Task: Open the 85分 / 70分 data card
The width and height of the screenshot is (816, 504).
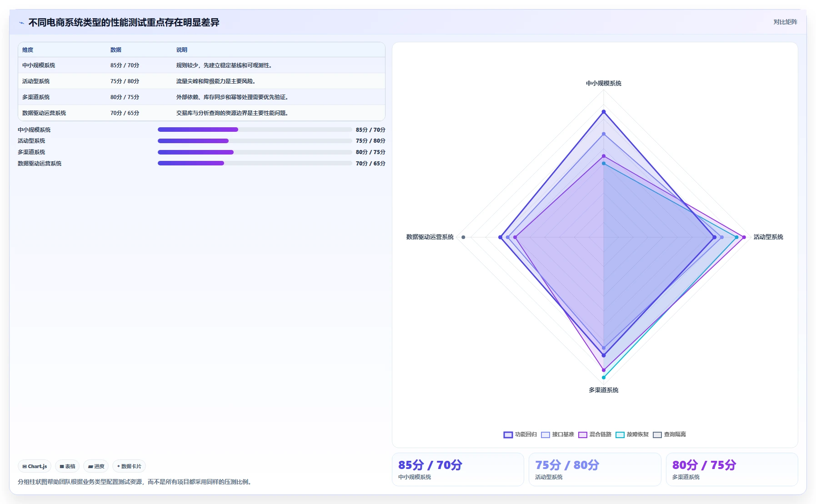Action: coord(458,469)
